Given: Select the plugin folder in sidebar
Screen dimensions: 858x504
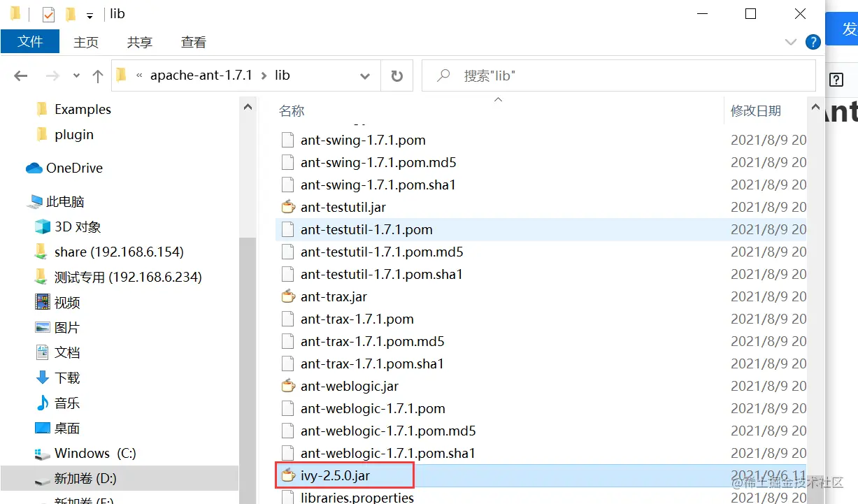Looking at the screenshot, I should point(73,134).
